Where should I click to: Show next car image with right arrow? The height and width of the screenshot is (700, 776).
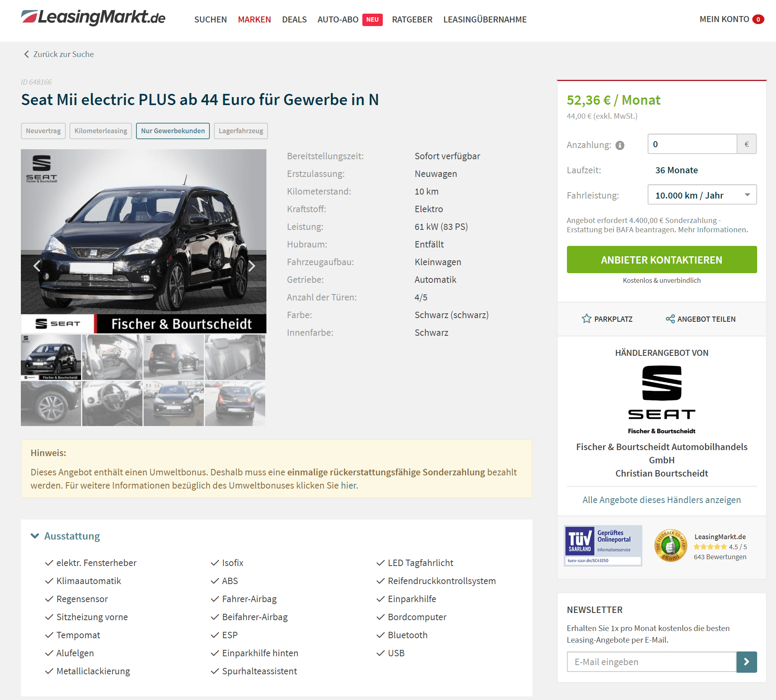click(x=252, y=266)
